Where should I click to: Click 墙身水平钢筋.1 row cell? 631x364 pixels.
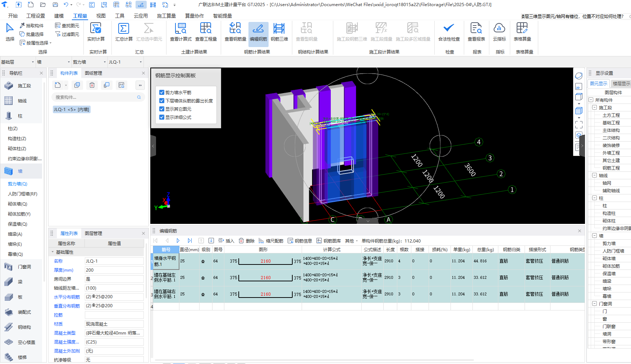point(165,261)
